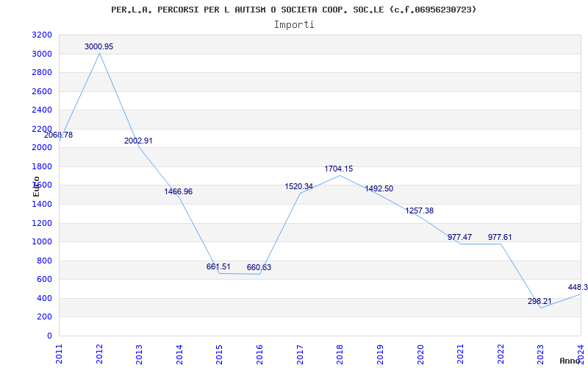
Task: Click the x-axis year 2017
Action: coord(300,354)
